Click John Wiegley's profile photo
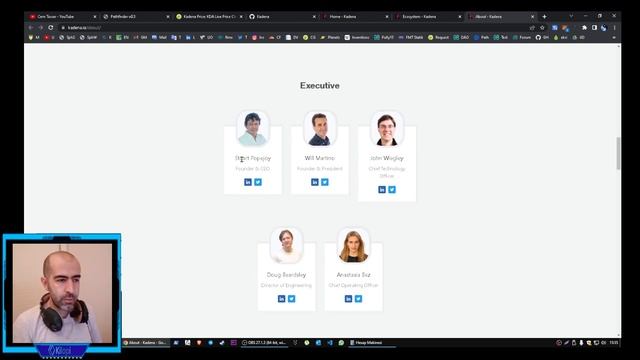 387,129
